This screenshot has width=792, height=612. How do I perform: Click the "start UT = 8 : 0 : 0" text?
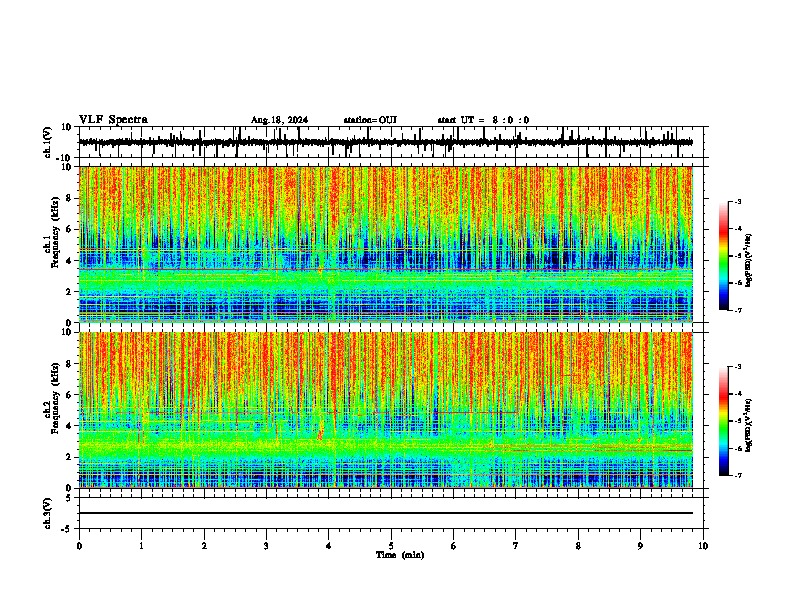pos(483,120)
